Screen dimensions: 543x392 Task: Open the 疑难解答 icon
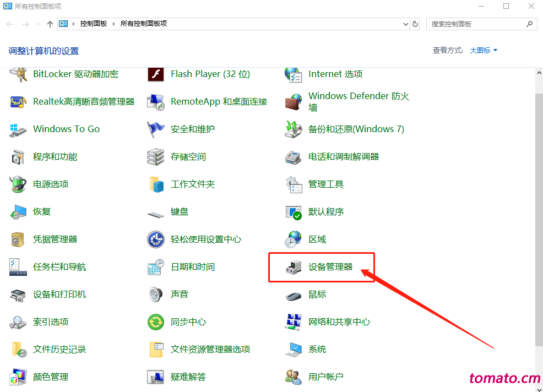tap(155, 377)
